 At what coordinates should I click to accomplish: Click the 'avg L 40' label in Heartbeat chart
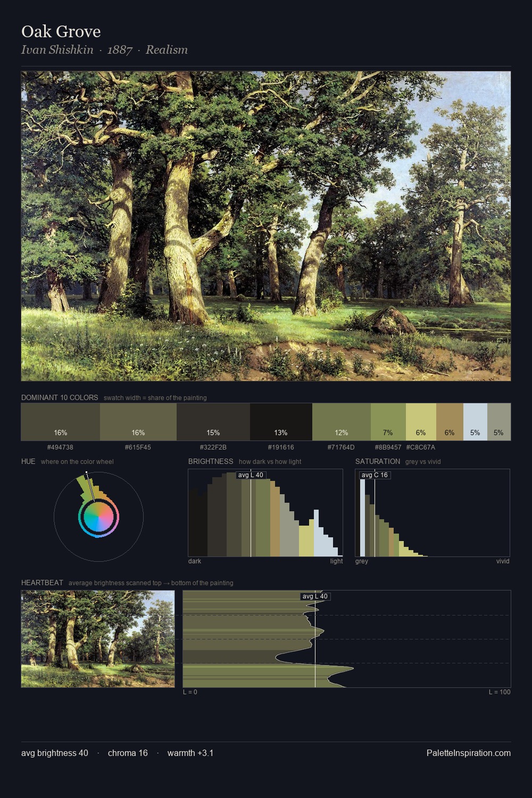click(315, 596)
